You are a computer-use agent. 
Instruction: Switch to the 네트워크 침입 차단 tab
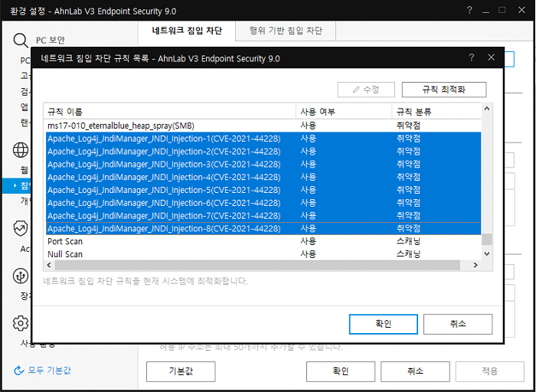(x=187, y=31)
